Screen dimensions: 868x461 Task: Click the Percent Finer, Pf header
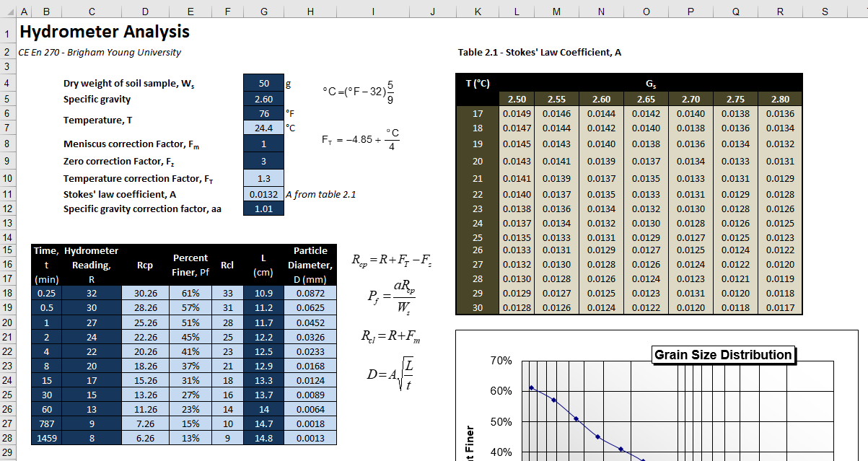(x=190, y=265)
